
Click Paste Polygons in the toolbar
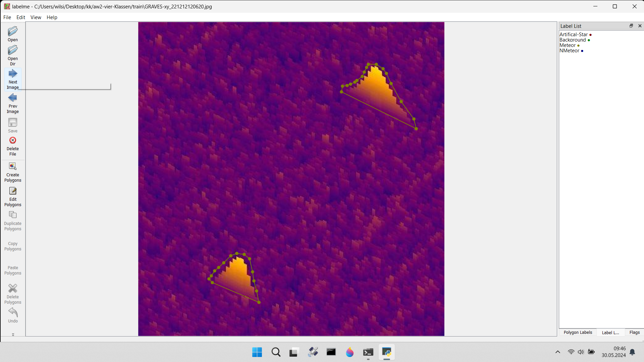pyautogui.click(x=13, y=270)
